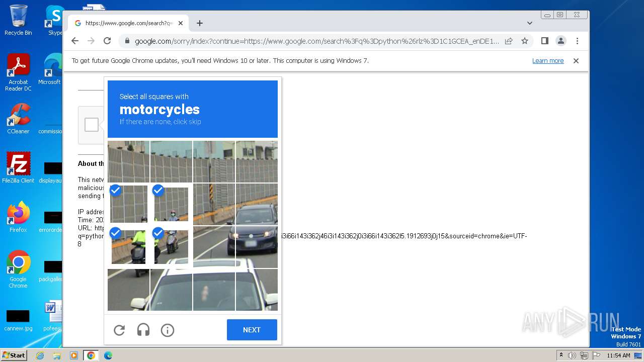
Task: Tick the I'm not a robot checkbox
Action: [x=92, y=125]
